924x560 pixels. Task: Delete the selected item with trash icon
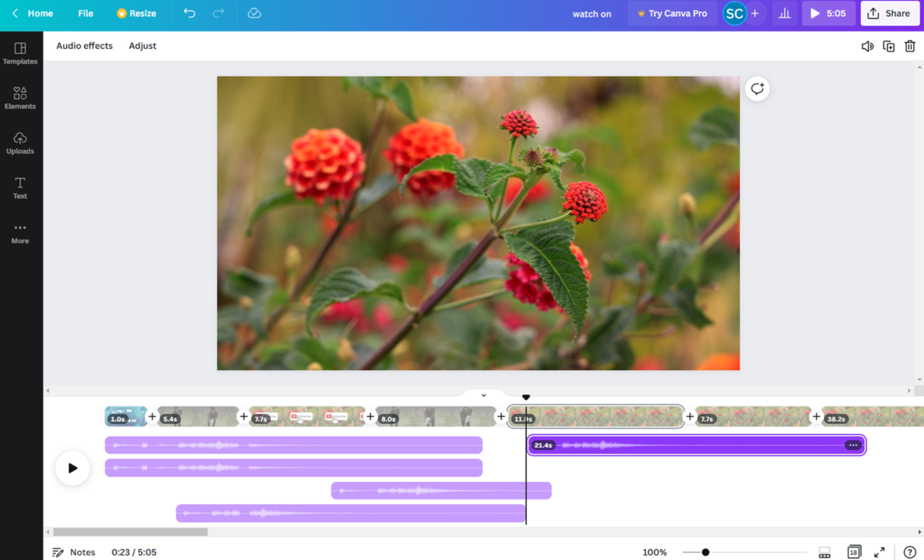910,46
